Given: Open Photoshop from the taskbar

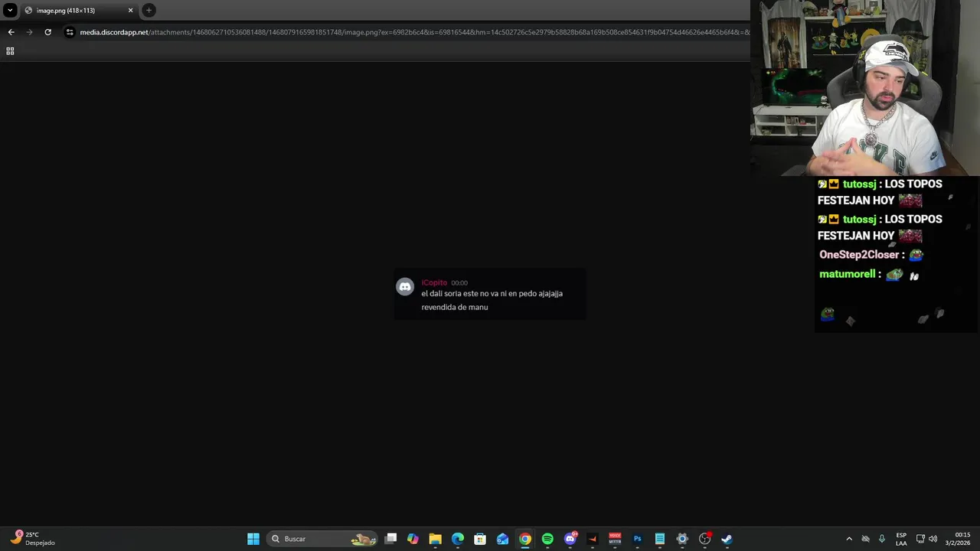Looking at the screenshot, I should pyautogui.click(x=637, y=539).
